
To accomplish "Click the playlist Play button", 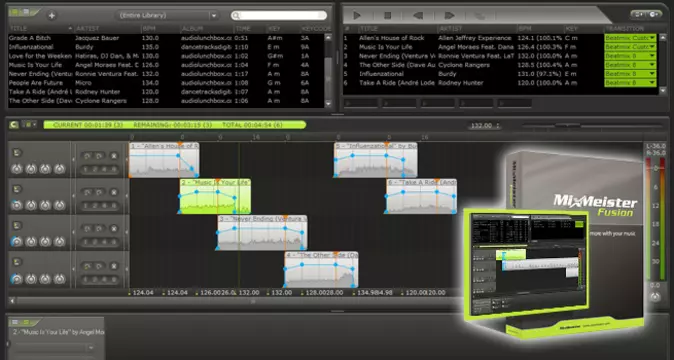I will click(357, 15).
